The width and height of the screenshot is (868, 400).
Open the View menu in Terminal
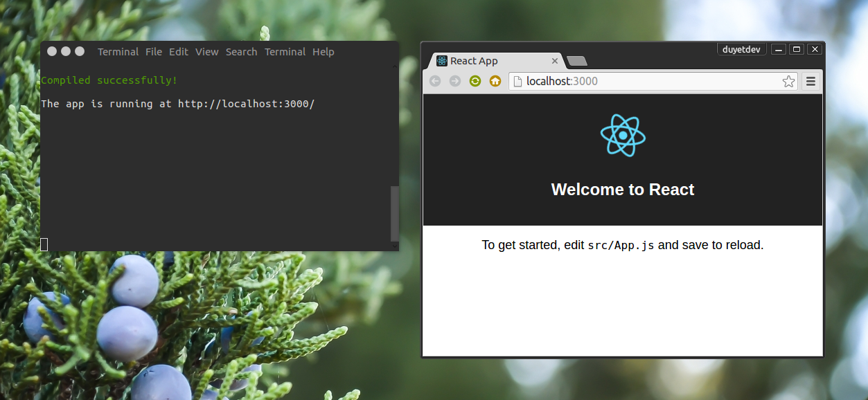coord(207,52)
